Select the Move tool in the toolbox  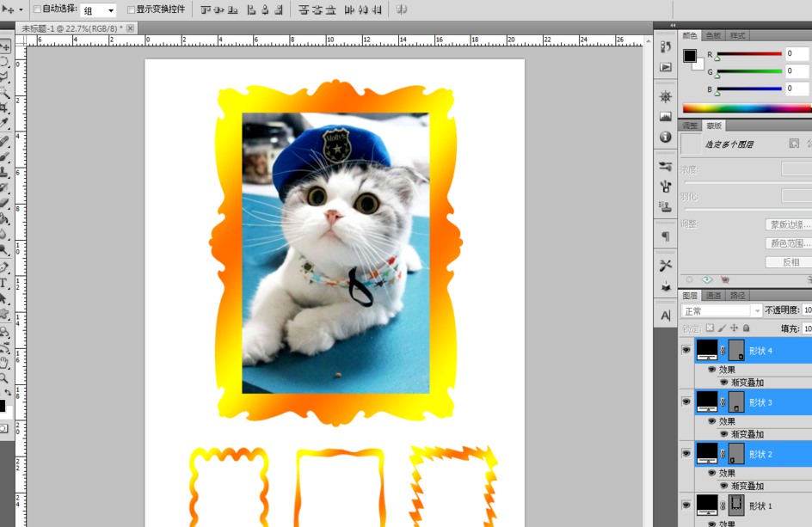(4, 46)
